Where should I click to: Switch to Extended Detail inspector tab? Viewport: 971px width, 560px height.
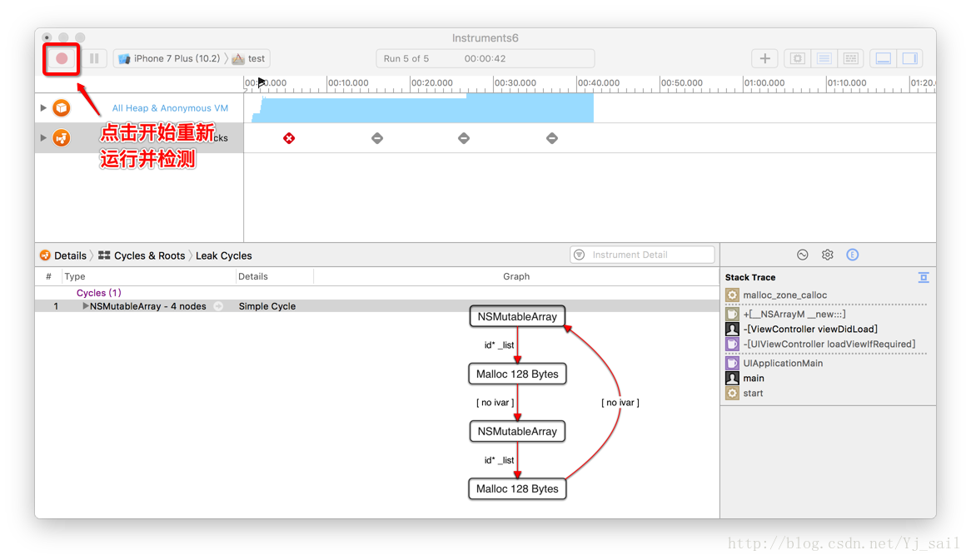852,255
